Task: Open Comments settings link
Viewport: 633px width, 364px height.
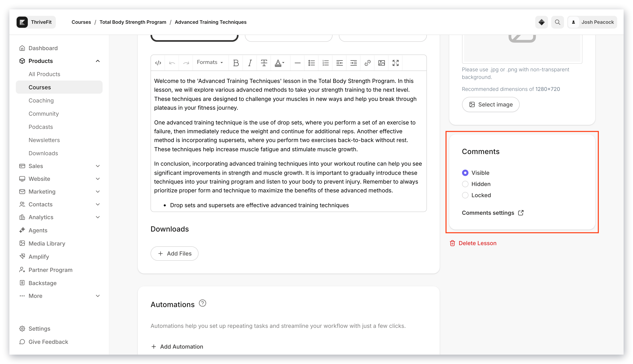Action: (493, 213)
